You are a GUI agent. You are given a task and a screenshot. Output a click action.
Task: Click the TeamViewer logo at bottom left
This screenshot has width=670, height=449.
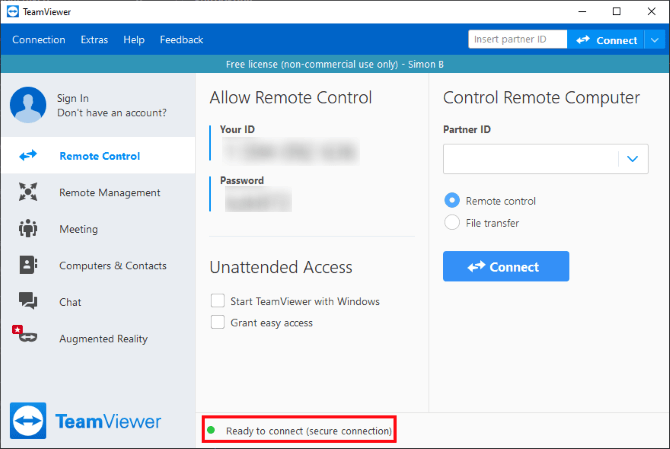tap(85, 421)
